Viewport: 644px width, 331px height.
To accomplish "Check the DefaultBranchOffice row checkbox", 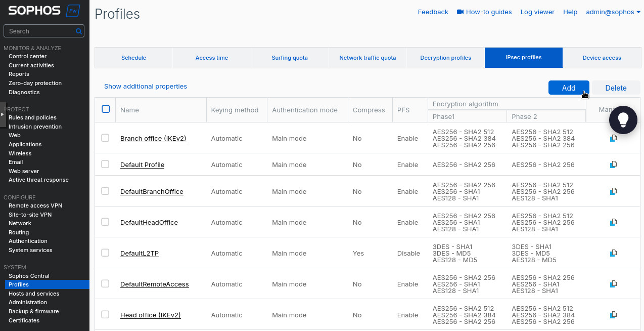I will [x=105, y=191].
